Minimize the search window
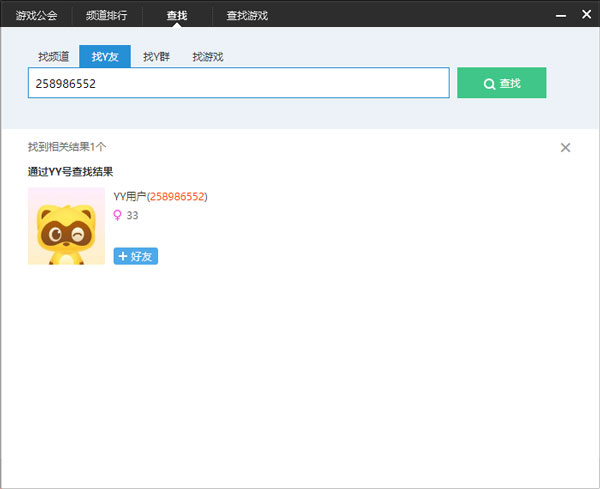 coord(561,16)
